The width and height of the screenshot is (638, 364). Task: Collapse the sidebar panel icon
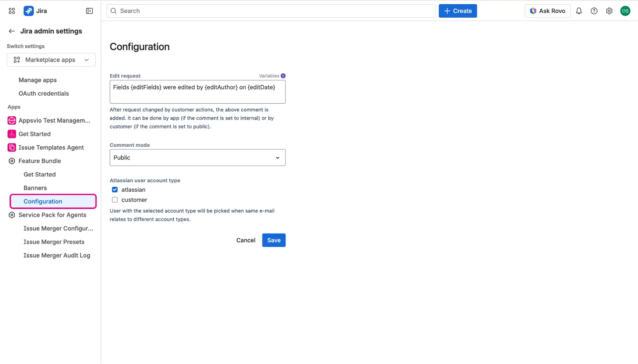pos(89,11)
